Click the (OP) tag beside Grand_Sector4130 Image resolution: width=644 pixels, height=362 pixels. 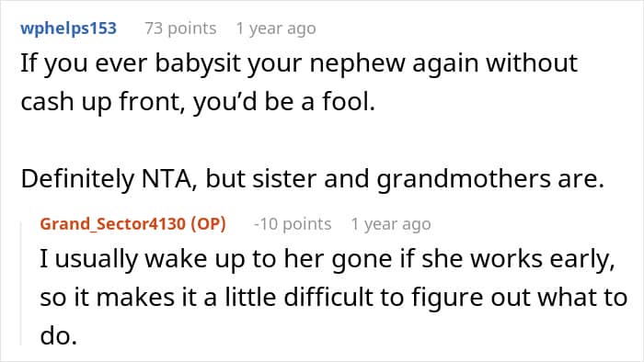click(x=209, y=224)
